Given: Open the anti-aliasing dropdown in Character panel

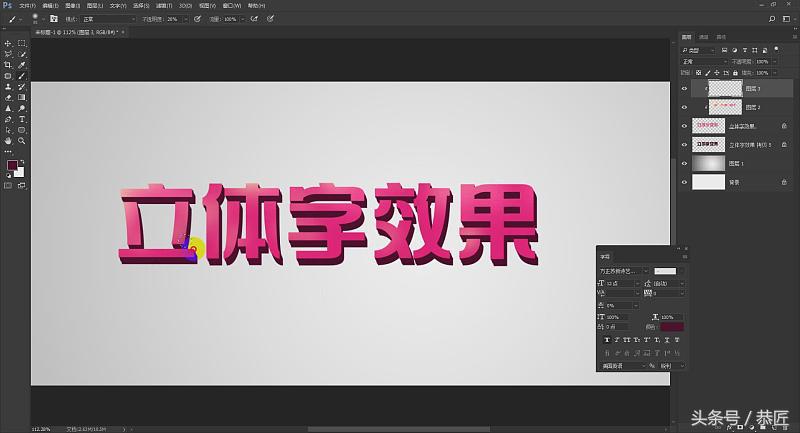Looking at the screenshot, I should [x=671, y=366].
